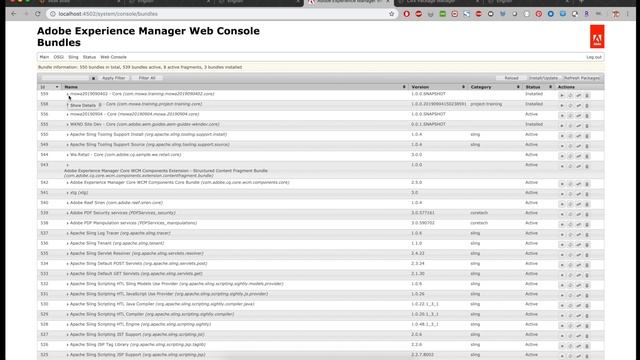Update the Adobe Reef Siren bundle
The height and width of the screenshot is (360, 640).
578,204
